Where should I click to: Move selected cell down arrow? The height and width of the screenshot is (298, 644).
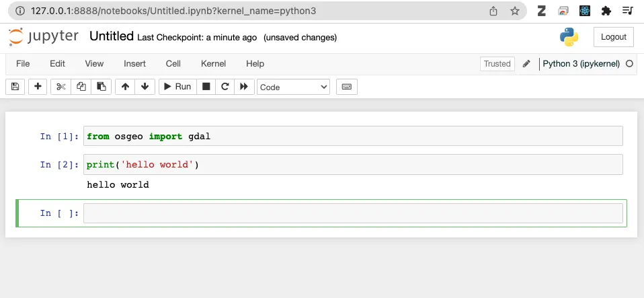click(145, 87)
